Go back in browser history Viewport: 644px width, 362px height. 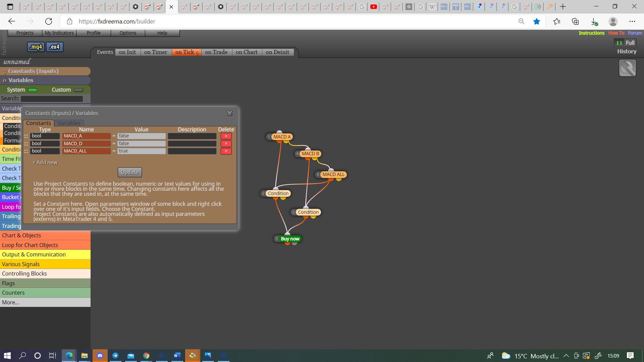(12, 21)
